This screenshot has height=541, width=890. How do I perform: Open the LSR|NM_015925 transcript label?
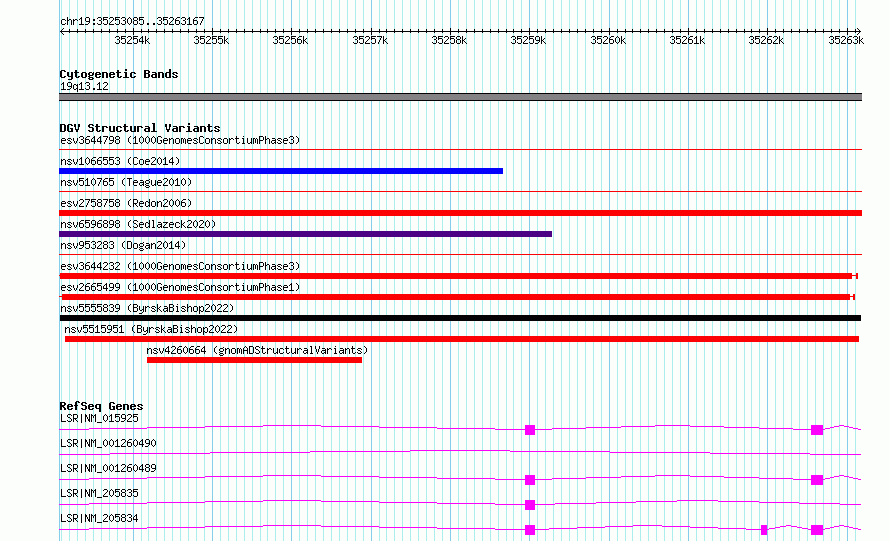coord(99,418)
